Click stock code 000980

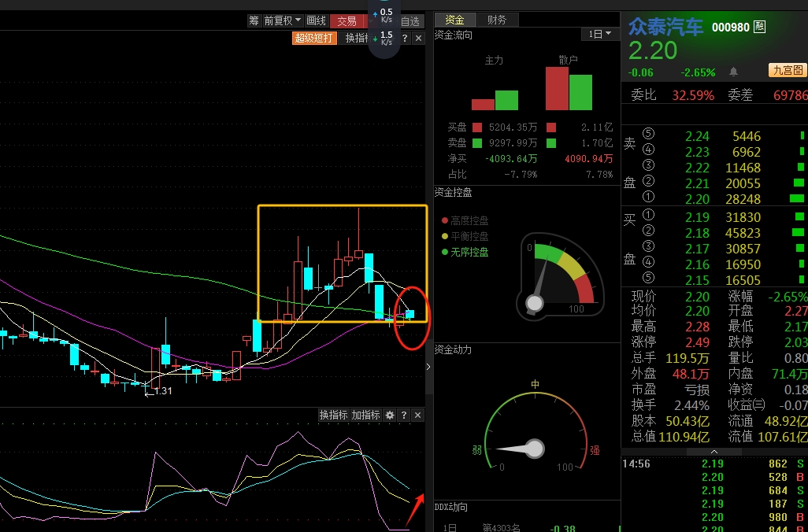tap(730, 27)
